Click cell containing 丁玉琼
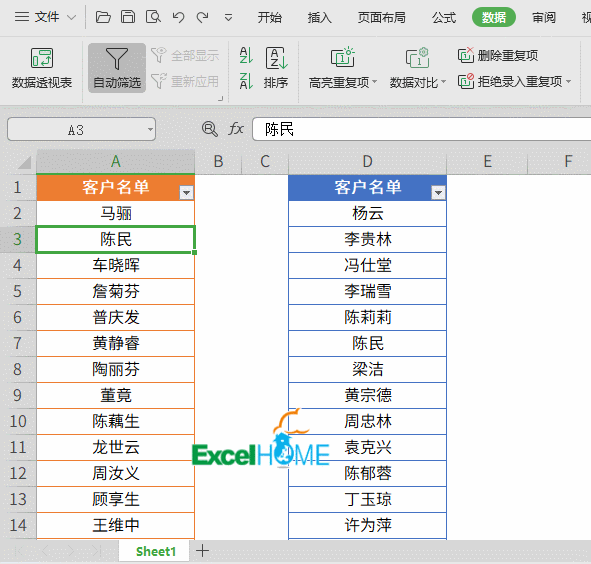Image resolution: width=591 pixels, height=564 pixels. click(x=367, y=500)
